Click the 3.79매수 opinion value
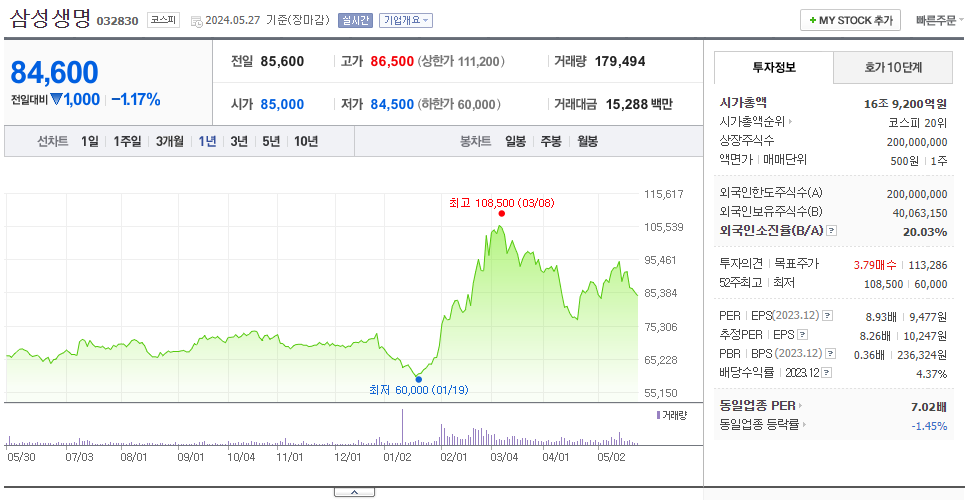Image resolution: width=968 pixels, height=500 pixels. (875, 265)
